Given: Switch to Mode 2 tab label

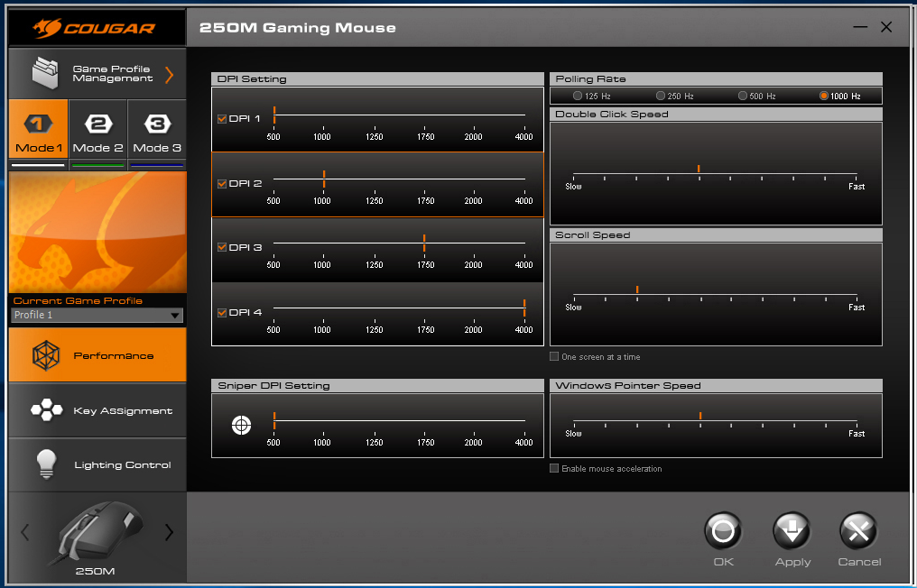Looking at the screenshot, I should [x=97, y=148].
